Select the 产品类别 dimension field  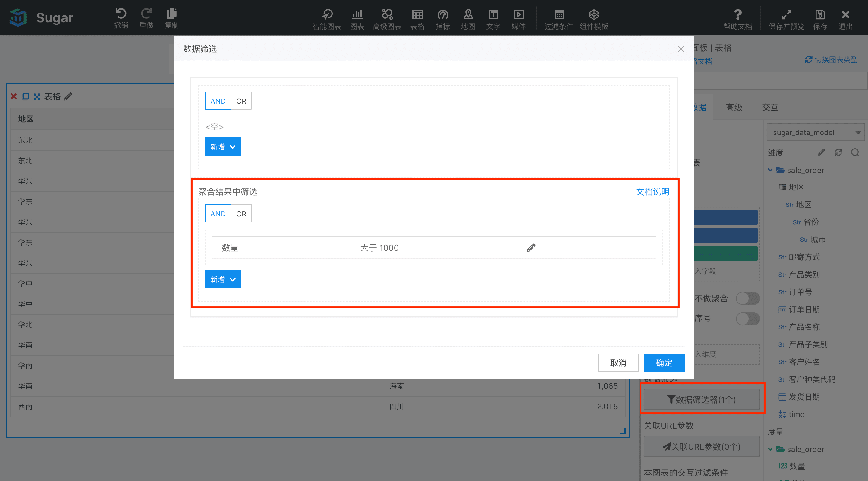click(x=799, y=275)
